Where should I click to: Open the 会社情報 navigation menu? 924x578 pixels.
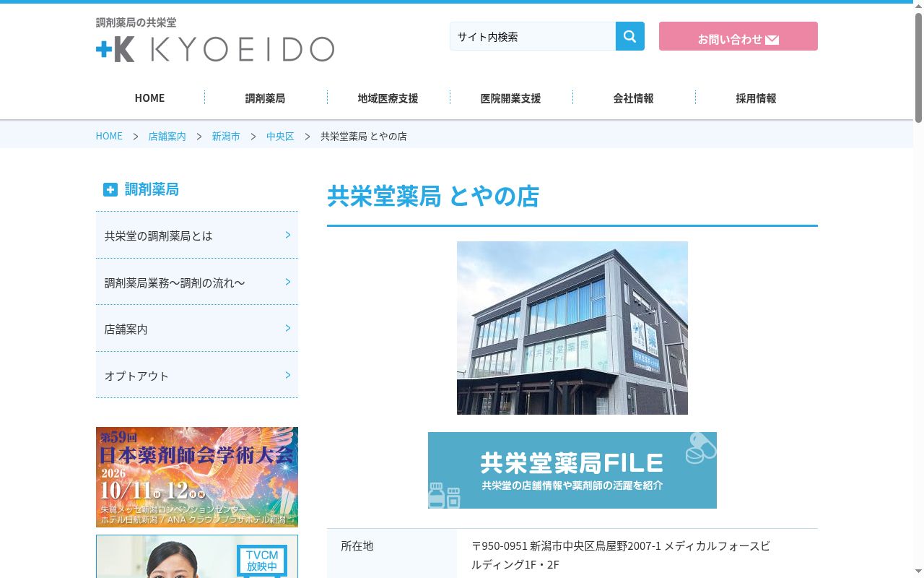pos(633,98)
